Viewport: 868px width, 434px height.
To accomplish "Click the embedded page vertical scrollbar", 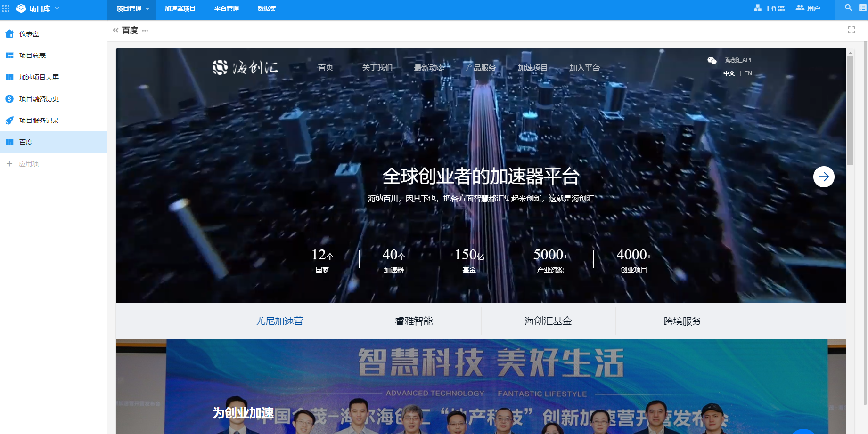I will [850, 111].
